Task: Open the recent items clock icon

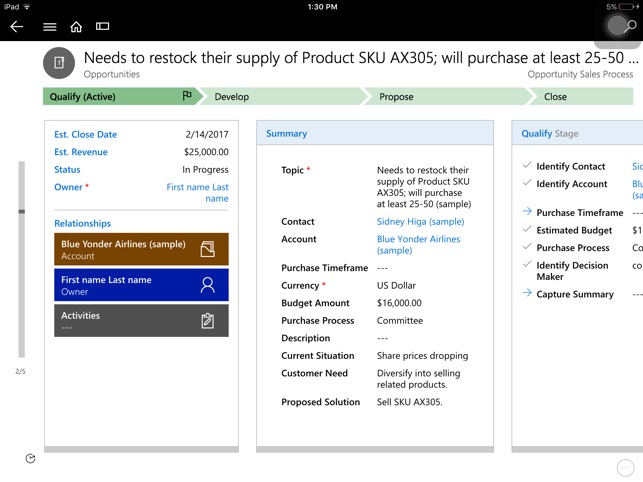Action: pyautogui.click(x=30, y=458)
